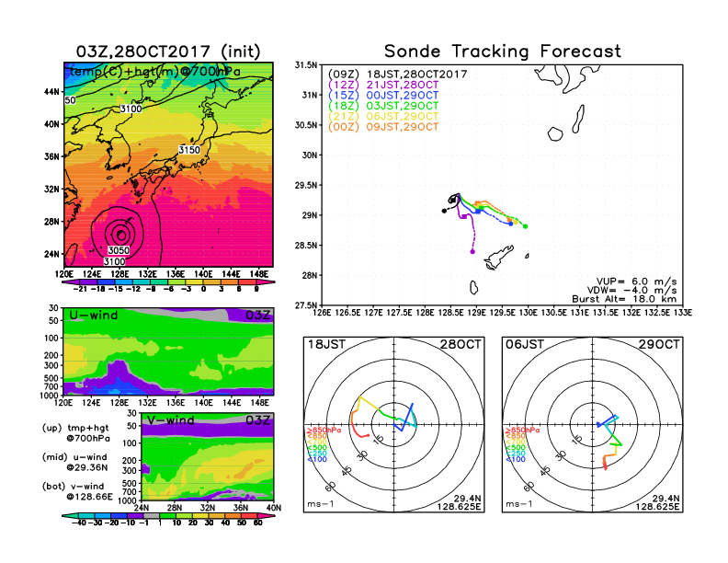The image size is (728, 563).
Task: Click the "128.625E" text in the left hodograph
Action: click(459, 507)
